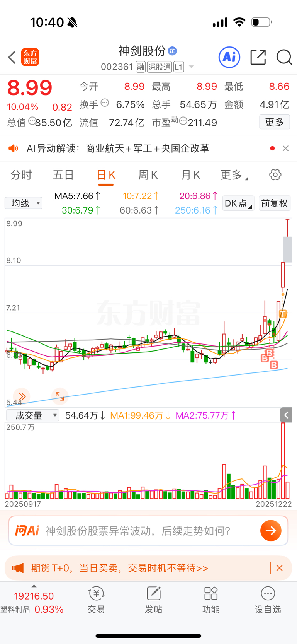This screenshot has height=644, width=297.
Task: Open the 发帖 post tab
Action: tap(153, 600)
